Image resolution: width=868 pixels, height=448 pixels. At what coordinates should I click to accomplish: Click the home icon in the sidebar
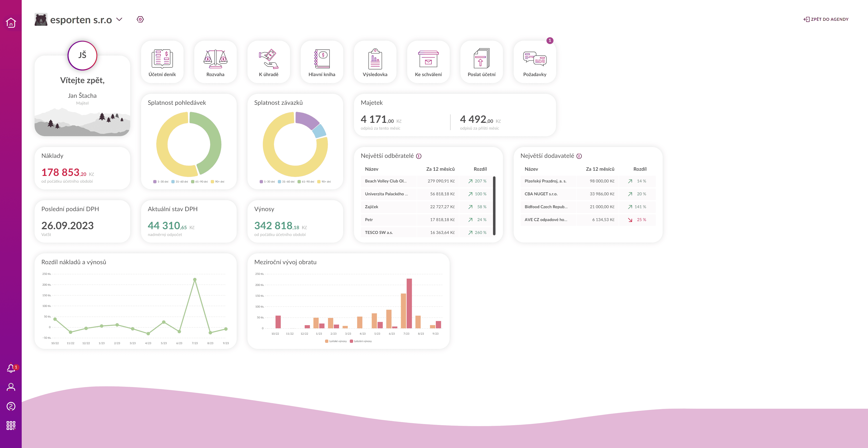pyautogui.click(x=10, y=22)
